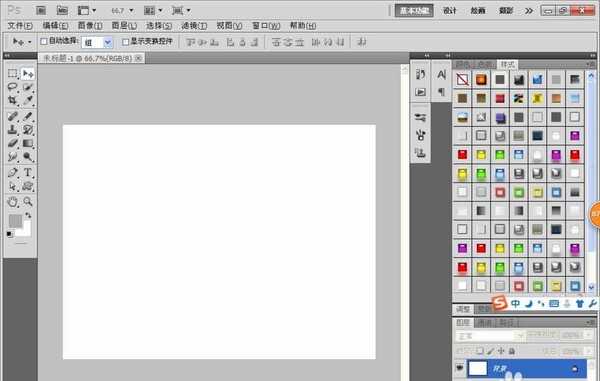Screen dimensions: 600x381
Task: Open the View Extras dropdown in application bar
Action: click(x=87, y=10)
